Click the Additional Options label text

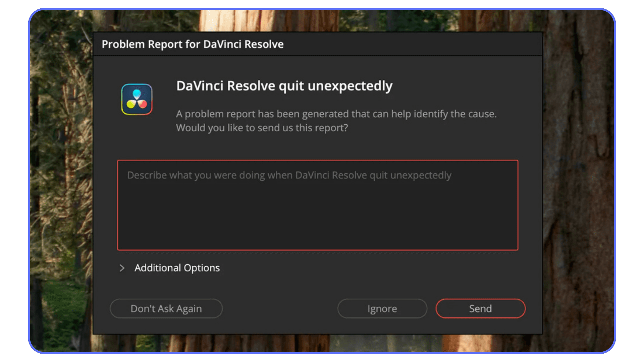(x=177, y=268)
